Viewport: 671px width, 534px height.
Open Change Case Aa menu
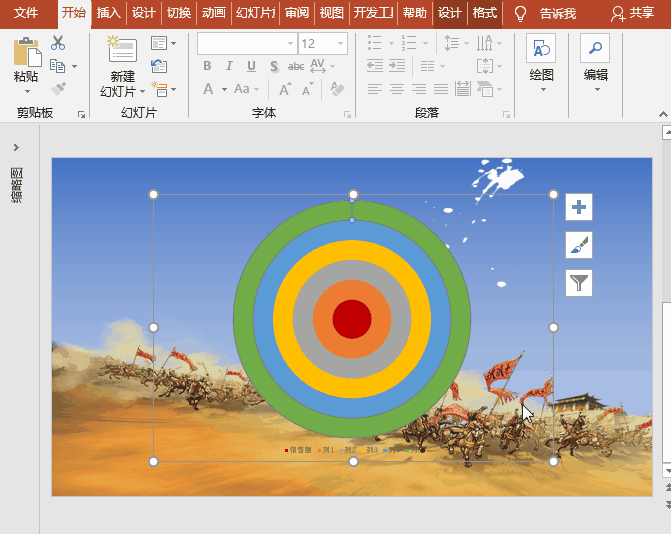pyautogui.click(x=246, y=89)
